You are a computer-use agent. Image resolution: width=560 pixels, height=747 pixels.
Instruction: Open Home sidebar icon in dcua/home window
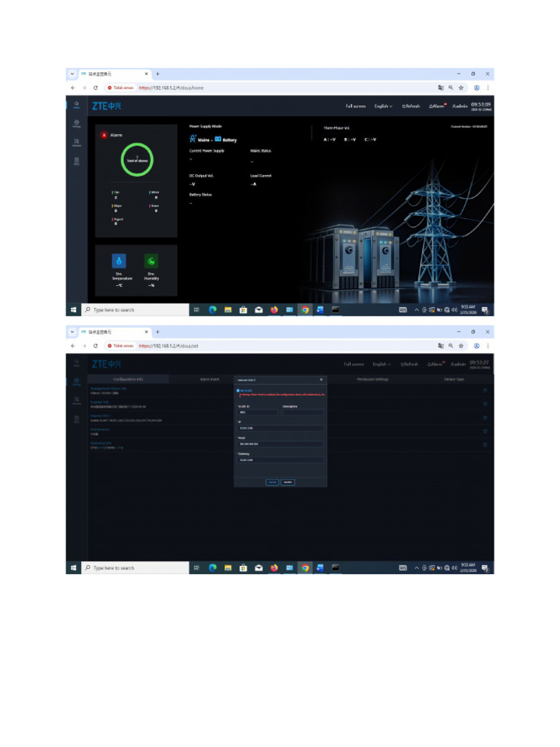(x=76, y=105)
